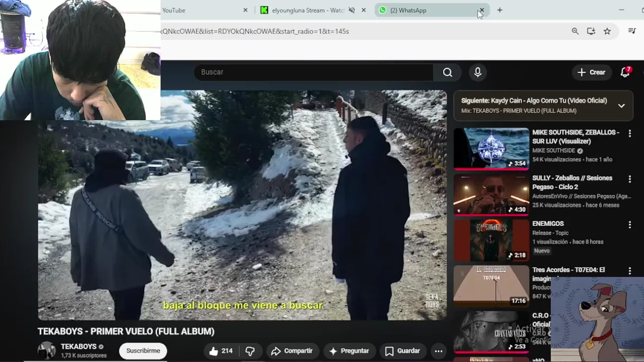644x362 pixels.
Task: Open the TEKABOYS channel name link
Action: (x=78, y=347)
